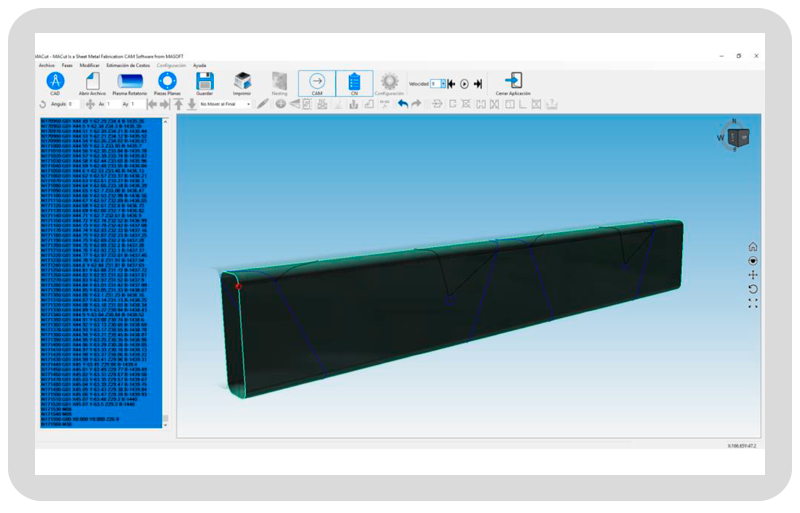Click the pan view arrows icon

tap(752, 275)
